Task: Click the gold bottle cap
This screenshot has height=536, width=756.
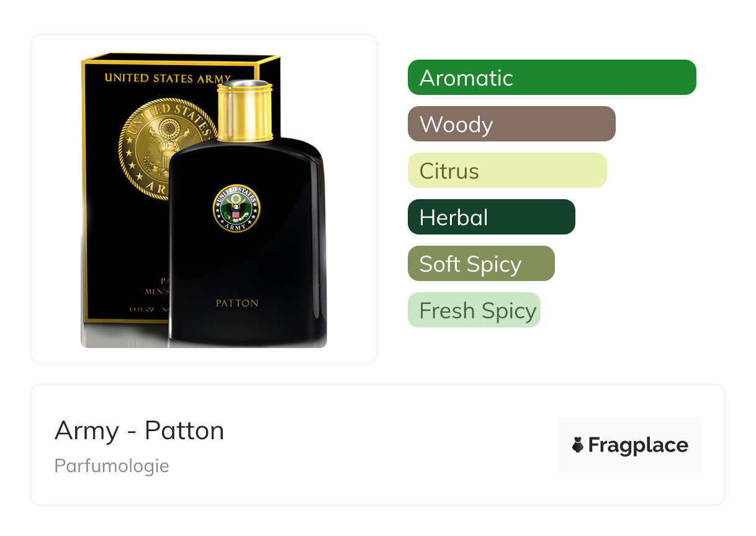Action: (x=245, y=110)
